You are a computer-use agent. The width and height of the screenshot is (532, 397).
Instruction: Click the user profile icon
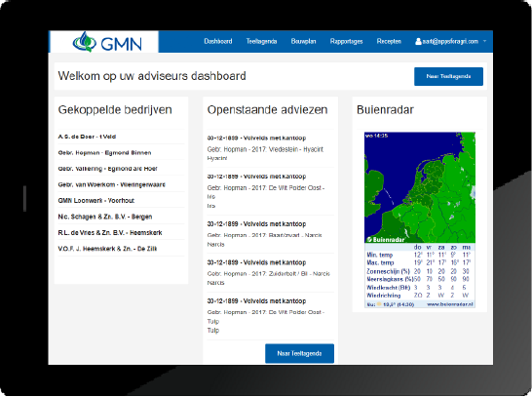click(418, 41)
